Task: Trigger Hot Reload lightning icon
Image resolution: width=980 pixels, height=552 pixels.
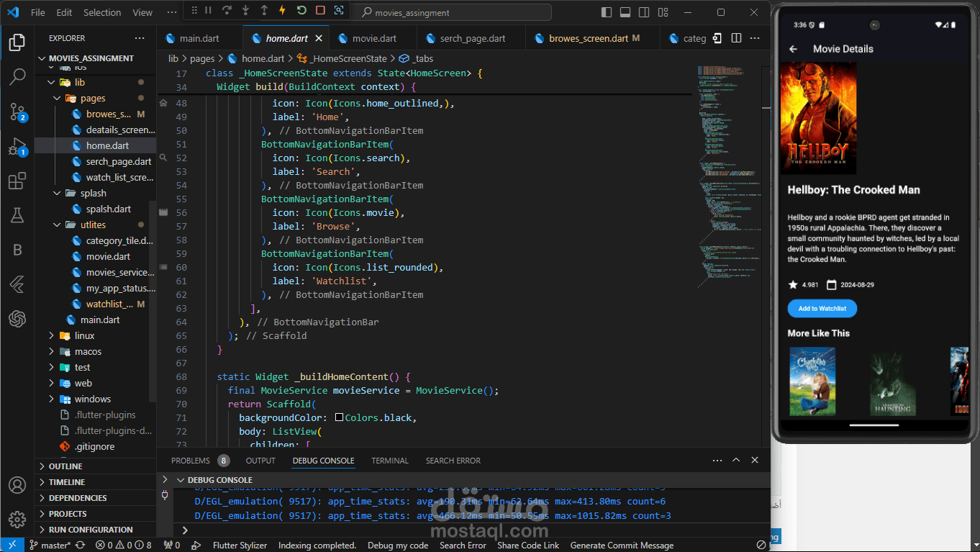Action: 283,11
